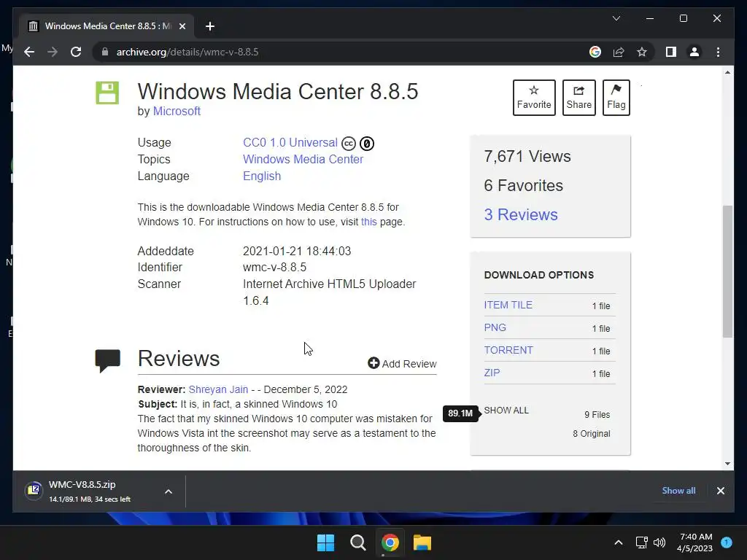Image resolution: width=747 pixels, height=560 pixels.
Task: Click the browser back arrow
Action: [29, 52]
